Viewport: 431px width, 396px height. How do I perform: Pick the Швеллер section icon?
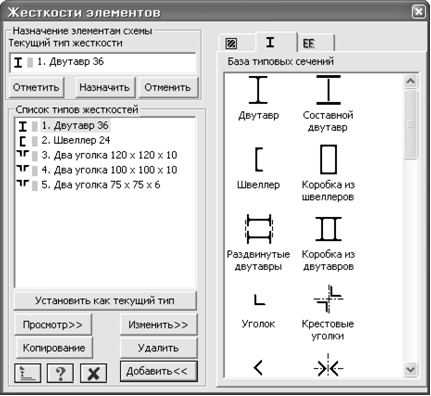[259, 159]
